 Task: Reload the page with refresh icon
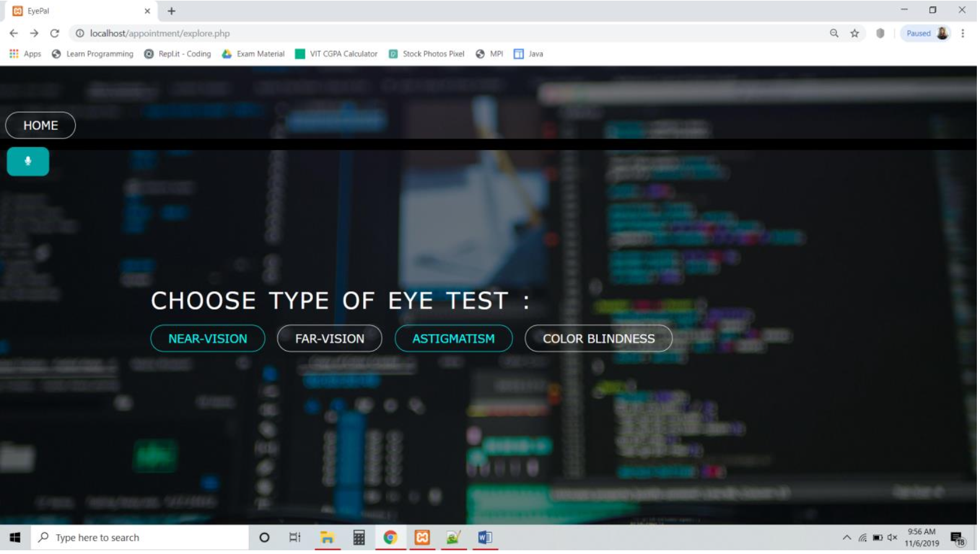point(55,33)
